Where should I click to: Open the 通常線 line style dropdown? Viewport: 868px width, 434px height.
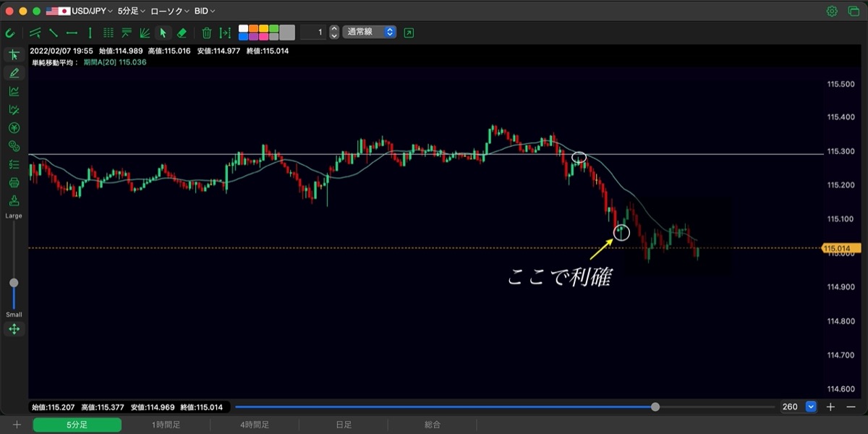point(370,33)
